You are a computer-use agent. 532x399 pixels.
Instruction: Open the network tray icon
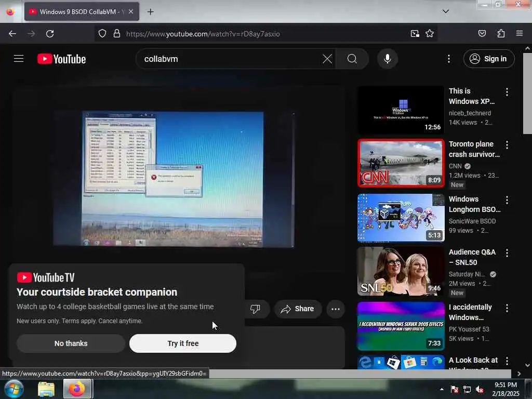[467, 389]
